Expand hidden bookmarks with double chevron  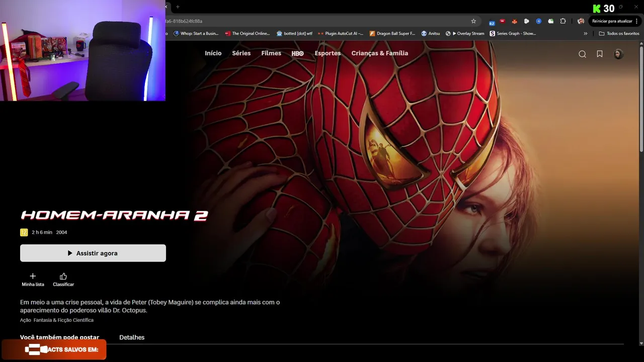point(585,34)
